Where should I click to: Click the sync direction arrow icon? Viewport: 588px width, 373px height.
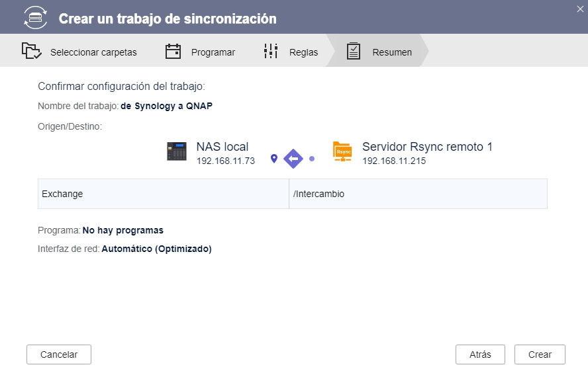point(293,159)
